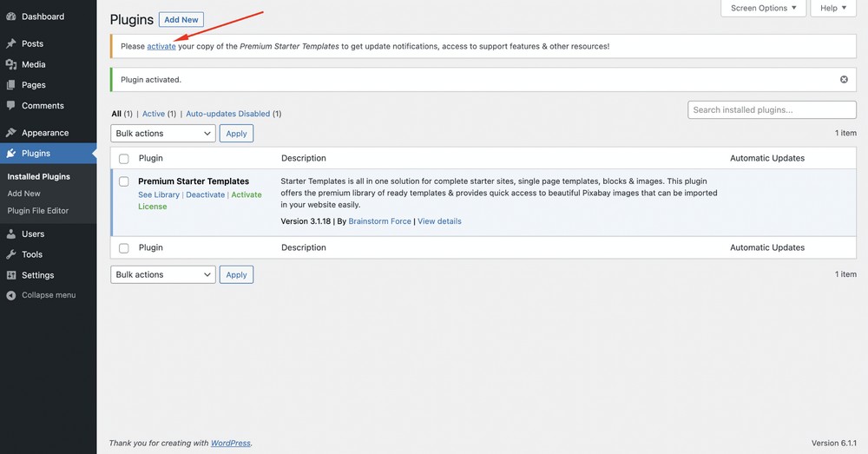Deactivate Premium Starter Templates plugin
Screen dimensions: 868x454
click(206, 195)
